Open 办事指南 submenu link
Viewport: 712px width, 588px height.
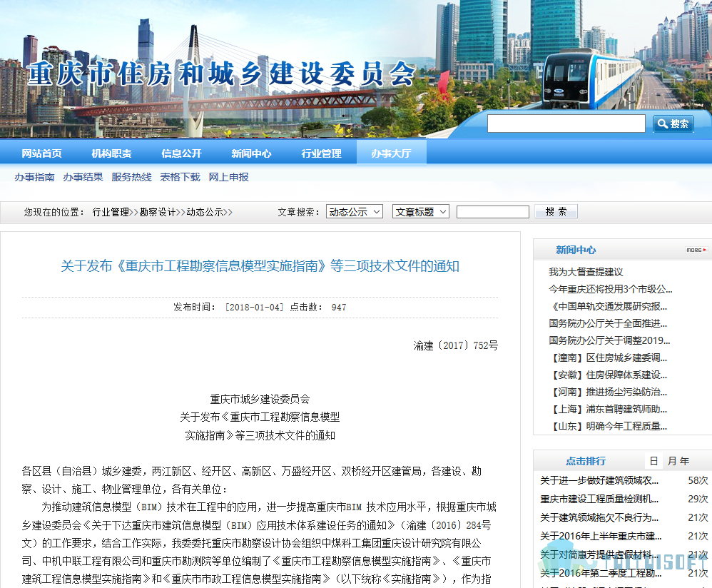(34, 177)
